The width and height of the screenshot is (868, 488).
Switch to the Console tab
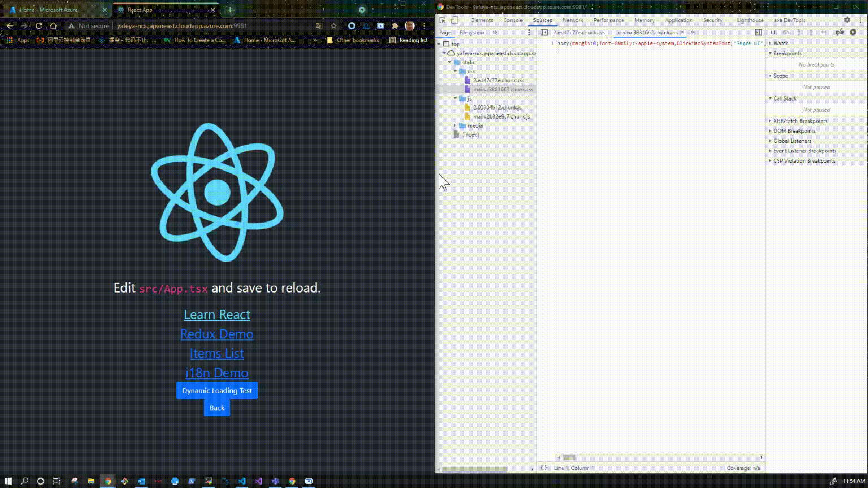(x=513, y=20)
